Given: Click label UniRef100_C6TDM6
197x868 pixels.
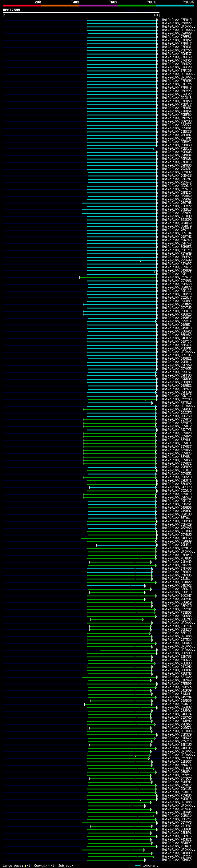Looking at the screenshot, I should click(177, 139).
